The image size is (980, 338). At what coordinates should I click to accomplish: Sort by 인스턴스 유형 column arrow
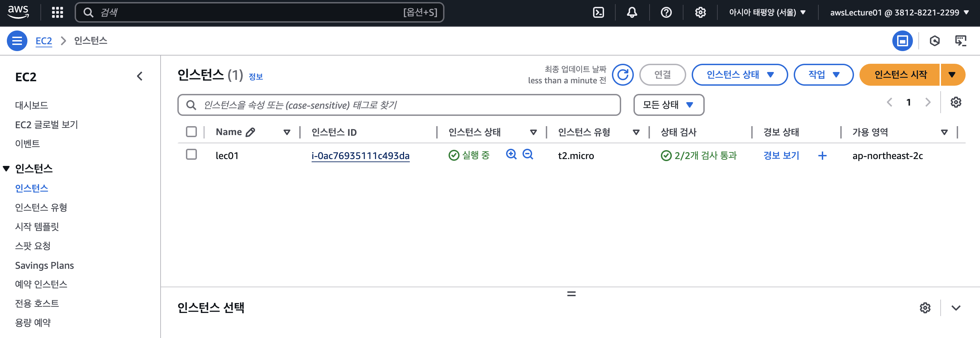tap(636, 132)
